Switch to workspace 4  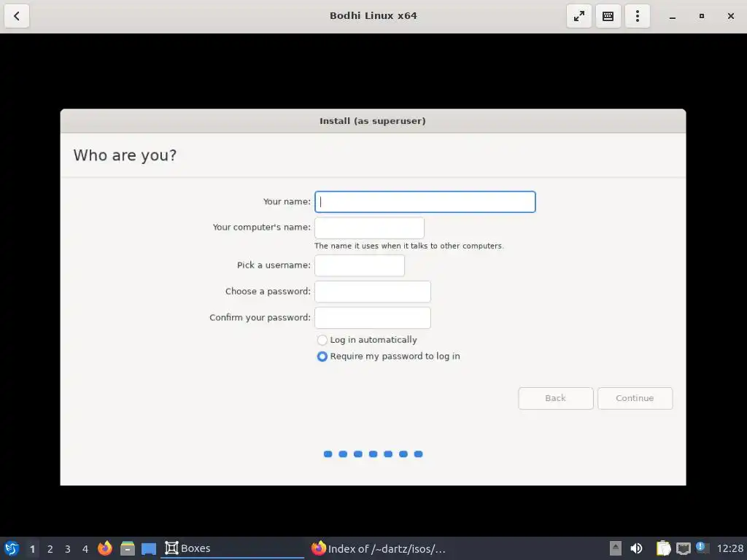point(85,549)
